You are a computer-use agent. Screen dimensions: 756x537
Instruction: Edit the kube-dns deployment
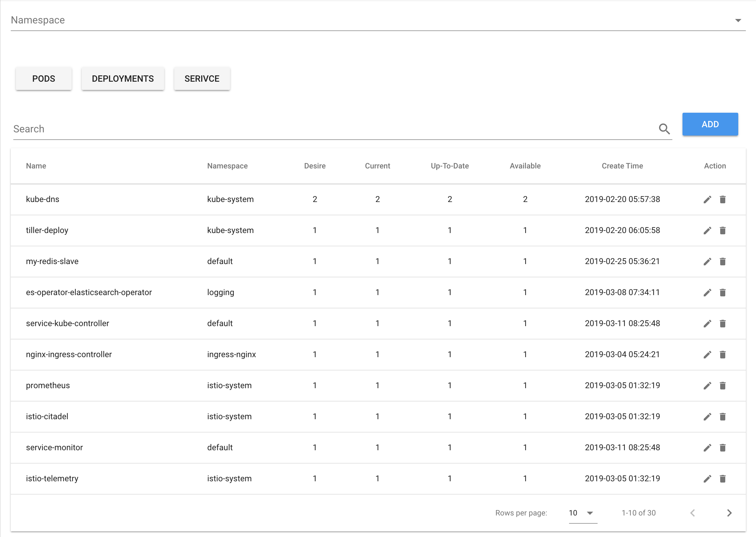[x=708, y=199]
